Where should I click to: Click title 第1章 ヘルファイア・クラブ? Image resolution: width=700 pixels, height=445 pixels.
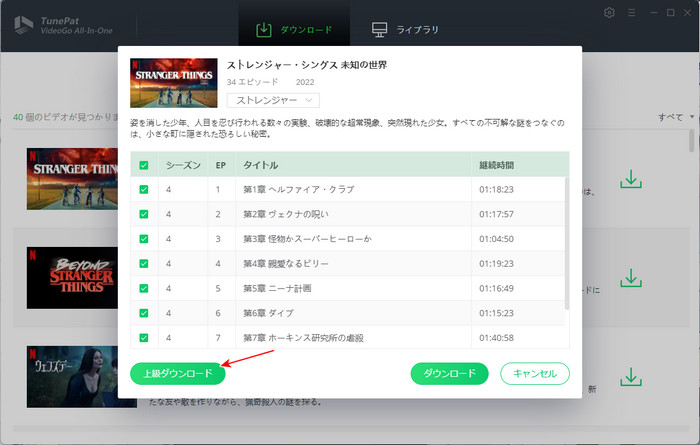tap(299, 189)
